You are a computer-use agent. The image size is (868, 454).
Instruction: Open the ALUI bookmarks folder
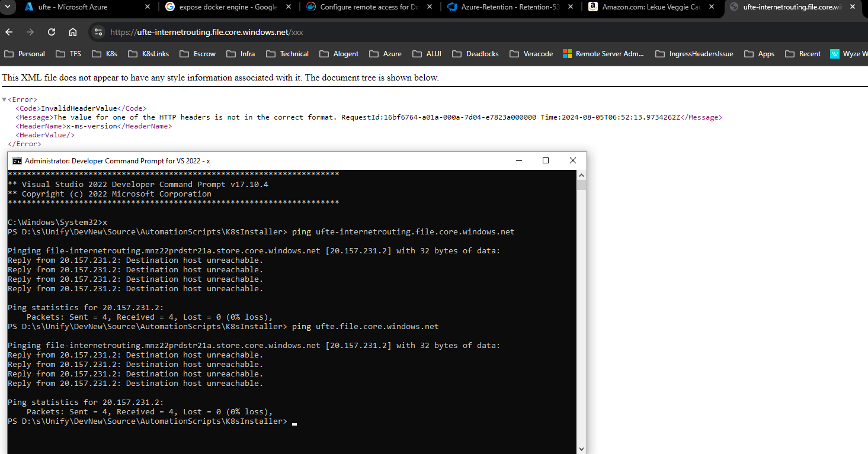point(427,54)
